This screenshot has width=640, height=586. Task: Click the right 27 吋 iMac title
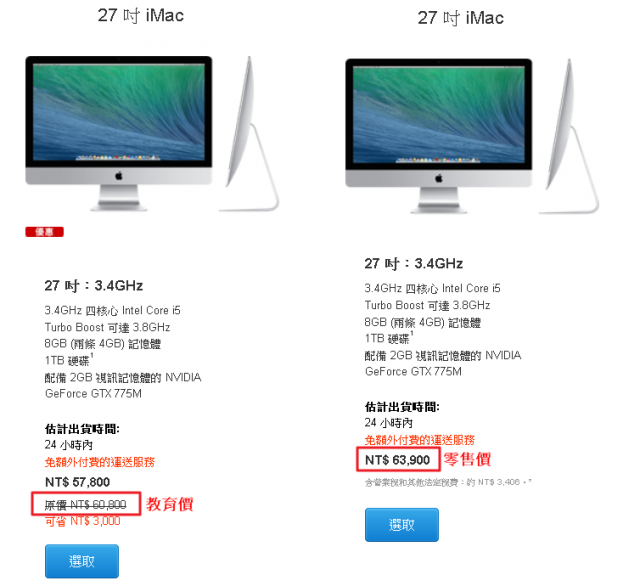pos(460,18)
